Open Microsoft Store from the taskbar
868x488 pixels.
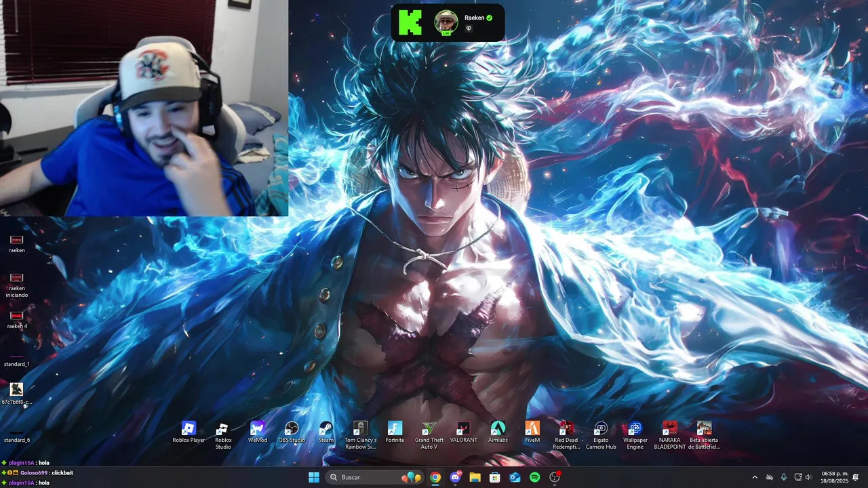pos(495,477)
